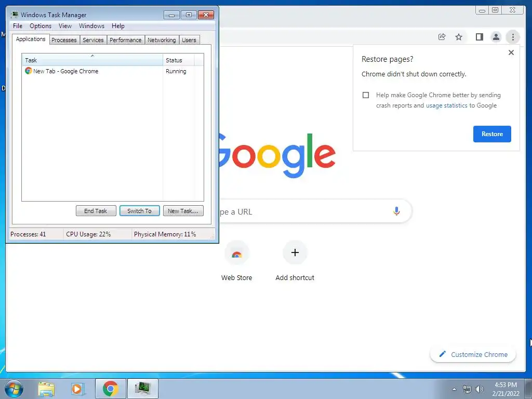
Task: Show hidden tray icons arrow
Action: click(x=454, y=389)
